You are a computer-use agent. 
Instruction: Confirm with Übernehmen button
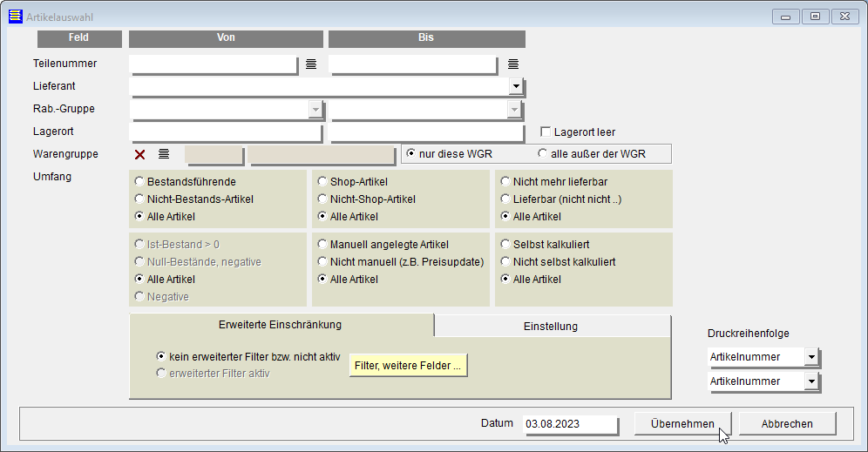coord(682,424)
